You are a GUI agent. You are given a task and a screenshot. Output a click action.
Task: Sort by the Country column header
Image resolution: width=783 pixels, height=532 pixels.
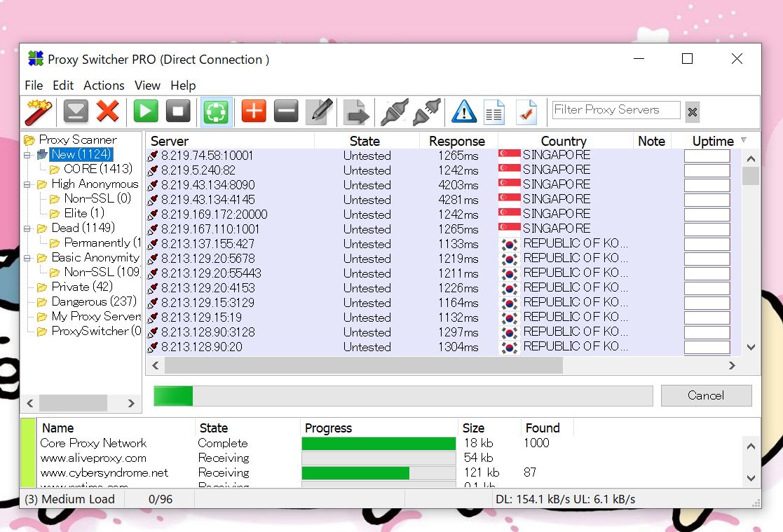pos(564,142)
